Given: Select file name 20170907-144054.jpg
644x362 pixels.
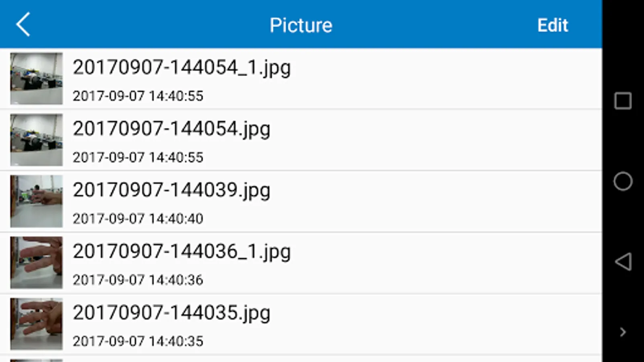Looking at the screenshot, I should 171,129.
